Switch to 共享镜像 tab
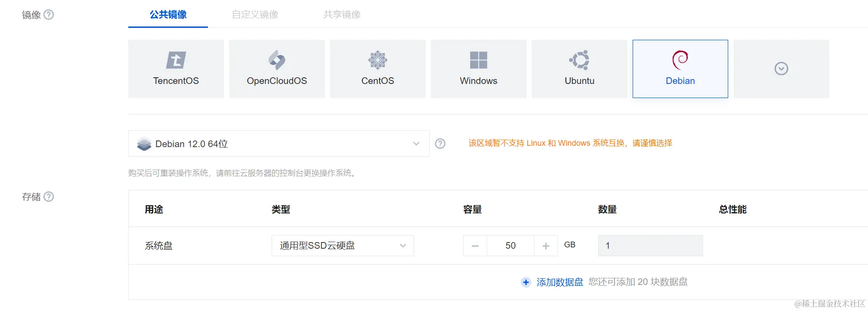 342,15
